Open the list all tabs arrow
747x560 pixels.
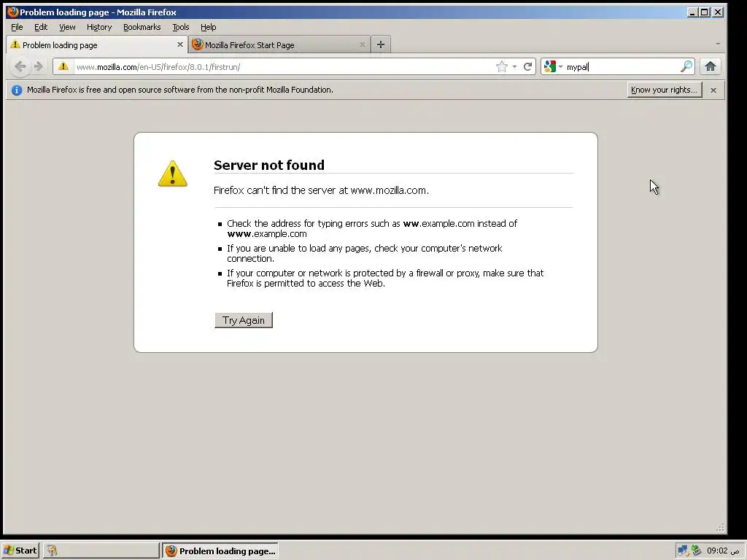click(x=718, y=44)
